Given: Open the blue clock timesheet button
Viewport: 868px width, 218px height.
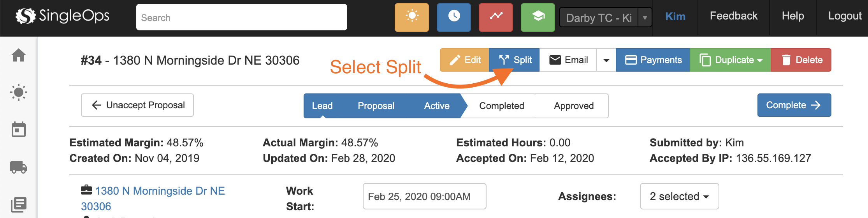Looking at the screenshot, I should 453,17.
